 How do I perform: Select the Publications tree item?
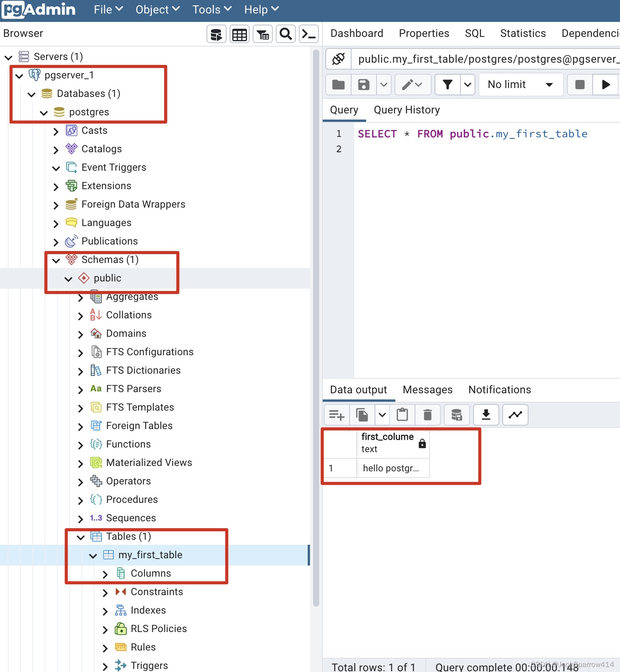pyautogui.click(x=110, y=241)
